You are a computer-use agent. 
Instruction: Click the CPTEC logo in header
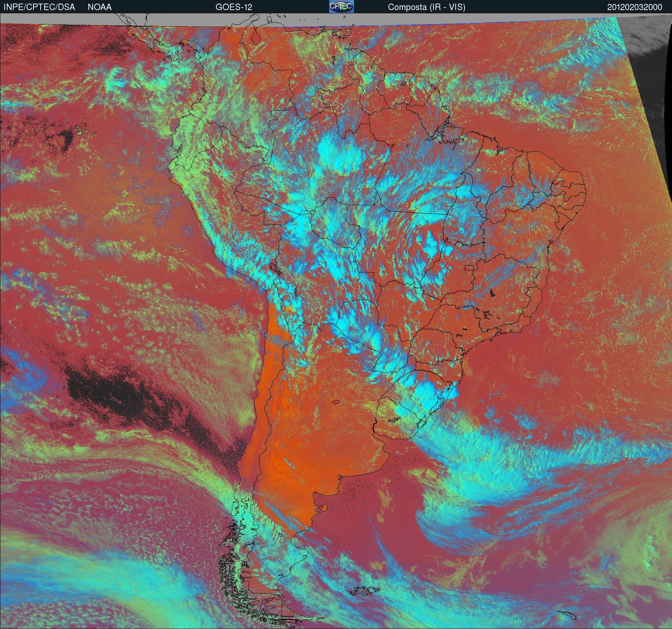coord(341,6)
